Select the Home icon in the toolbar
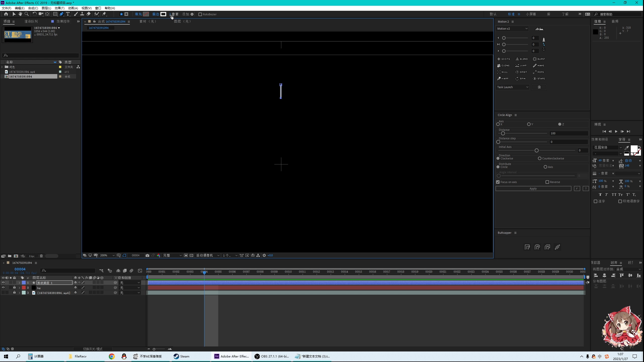The height and width of the screenshot is (362, 644). tap(6, 14)
